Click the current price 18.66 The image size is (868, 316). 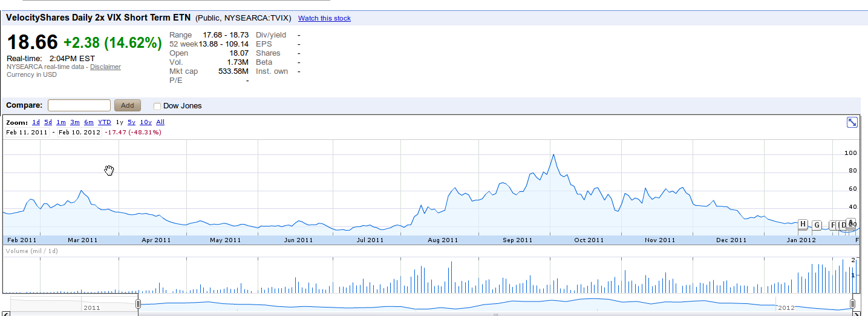click(x=32, y=42)
